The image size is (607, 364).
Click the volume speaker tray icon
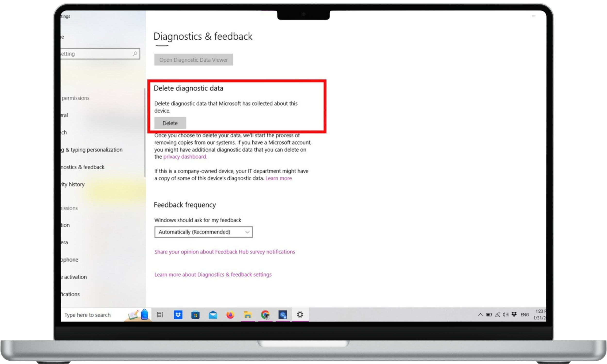pyautogui.click(x=506, y=314)
